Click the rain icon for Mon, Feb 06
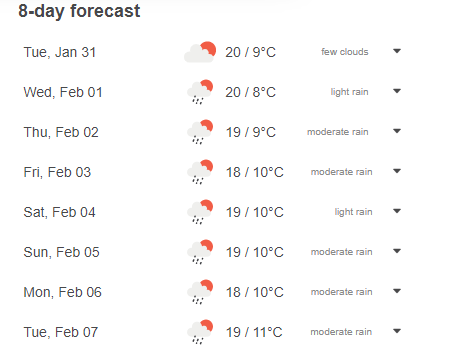Image resolution: width=458 pixels, height=362 pixels. click(x=200, y=292)
